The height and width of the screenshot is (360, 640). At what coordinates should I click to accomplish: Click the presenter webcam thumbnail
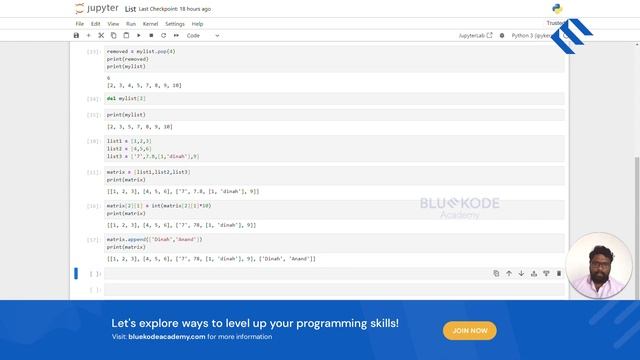(x=599, y=265)
